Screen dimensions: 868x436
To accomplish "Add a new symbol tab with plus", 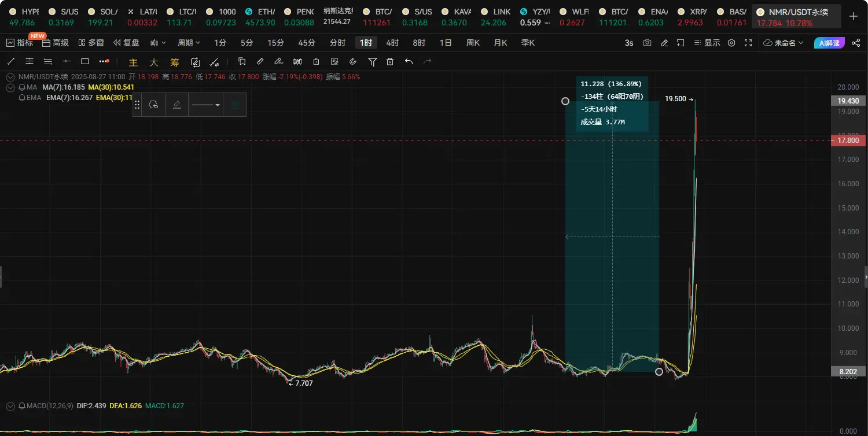I will click(853, 16).
